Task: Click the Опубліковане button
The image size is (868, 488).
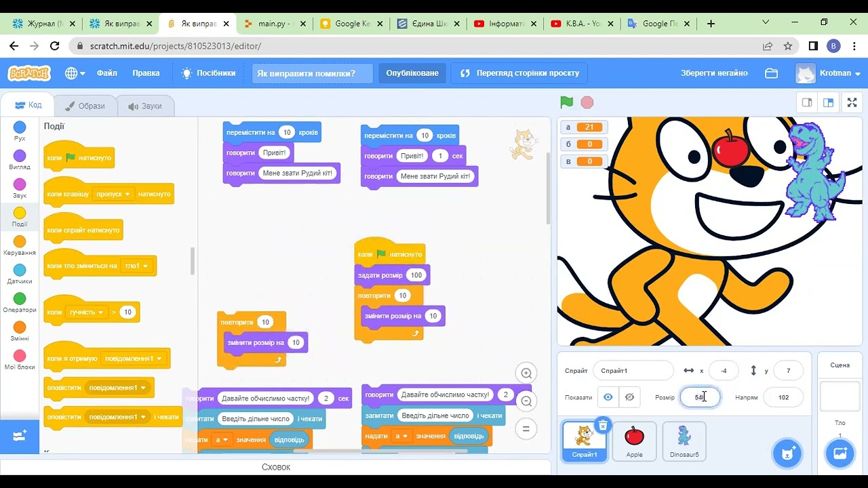Action: 412,73
